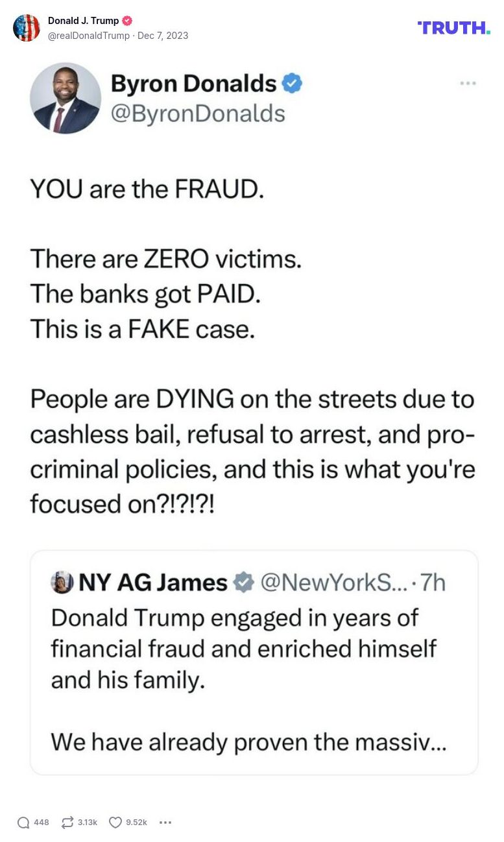
Task: Click the TRUTH logo in the top corner
Action: [x=453, y=27]
